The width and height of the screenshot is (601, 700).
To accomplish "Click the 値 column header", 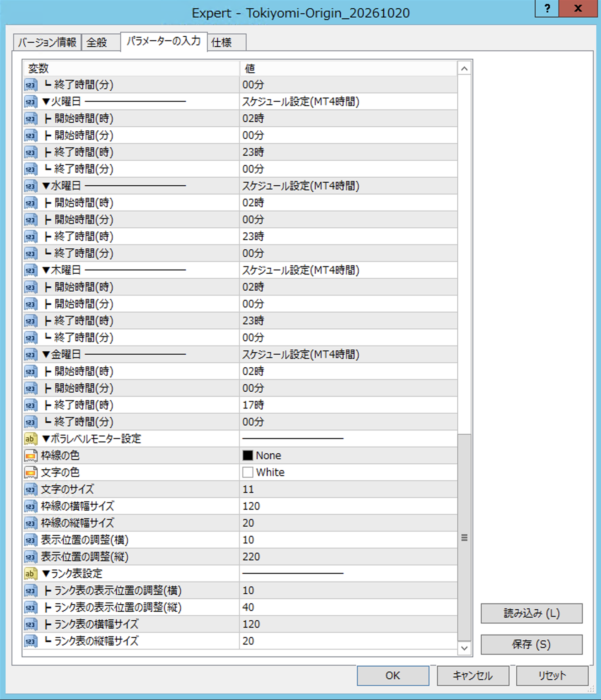I will pos(349,69).
